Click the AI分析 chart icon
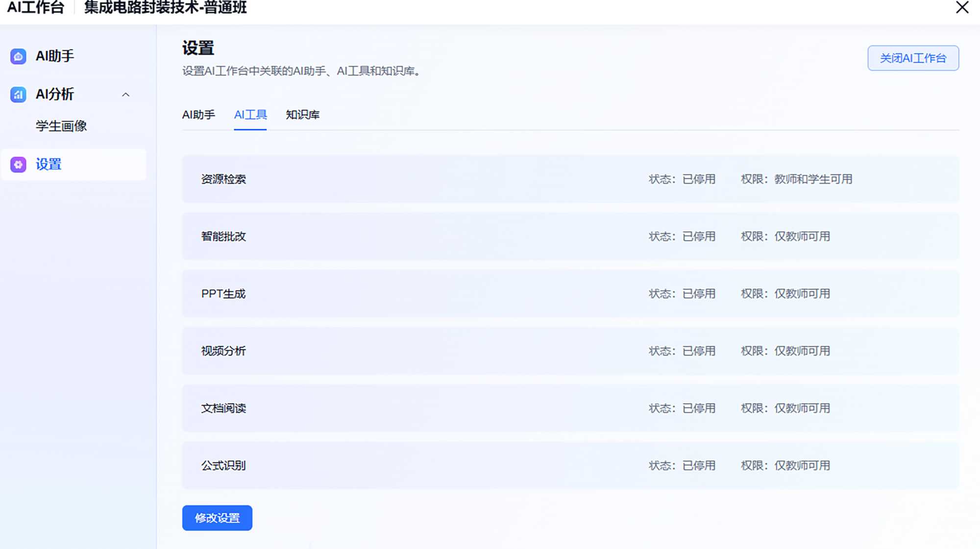The height and width of the screenshot is (549, 980). (x=18, y=95)
